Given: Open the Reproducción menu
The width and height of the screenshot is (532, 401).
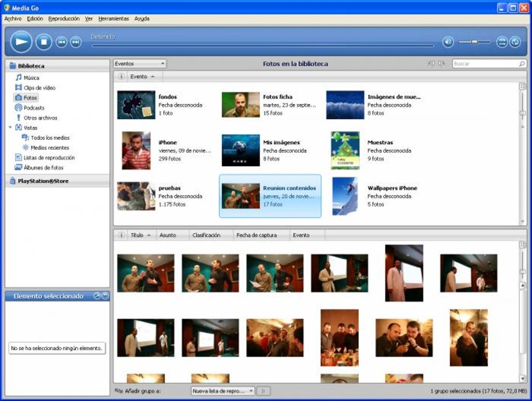Looking at the screenshot, I should click(x=64, y=19).
